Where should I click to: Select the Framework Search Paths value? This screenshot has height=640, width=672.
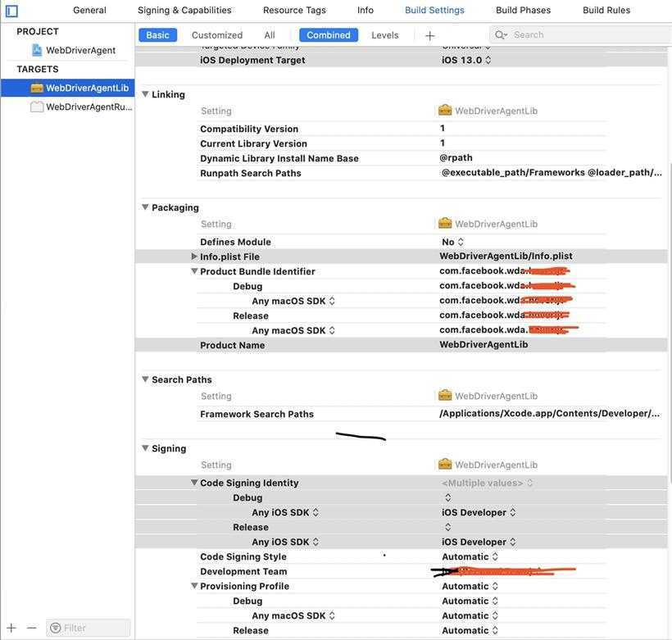click(550, 414)
